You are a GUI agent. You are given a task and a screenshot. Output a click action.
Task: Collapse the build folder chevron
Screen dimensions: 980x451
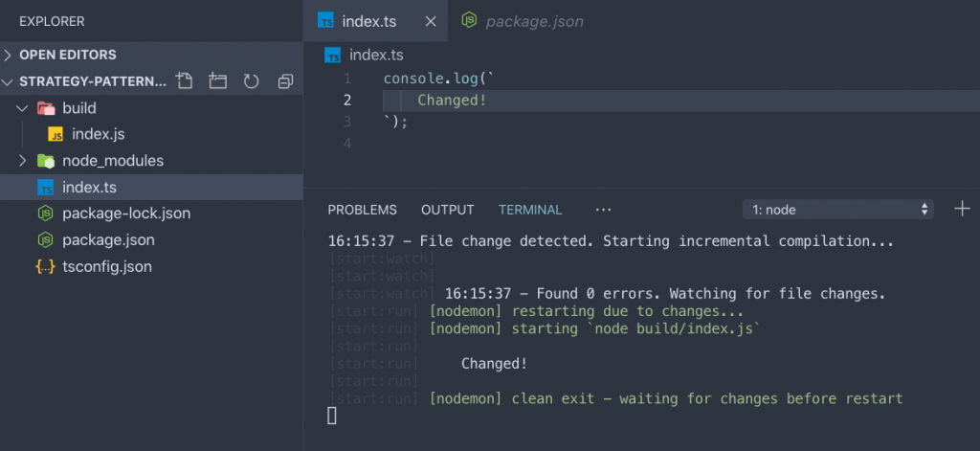(x=23, y=108)
